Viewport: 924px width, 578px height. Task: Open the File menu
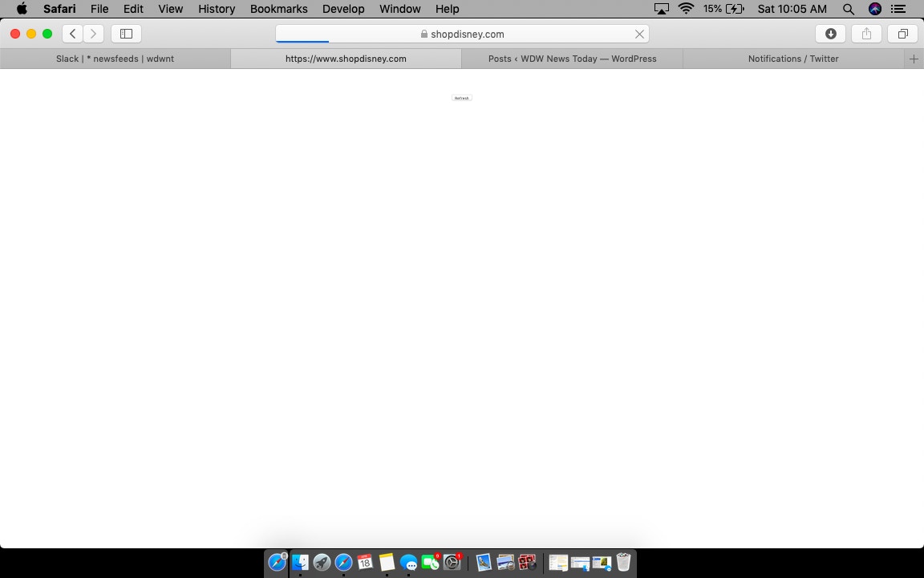tap(99, 9)
